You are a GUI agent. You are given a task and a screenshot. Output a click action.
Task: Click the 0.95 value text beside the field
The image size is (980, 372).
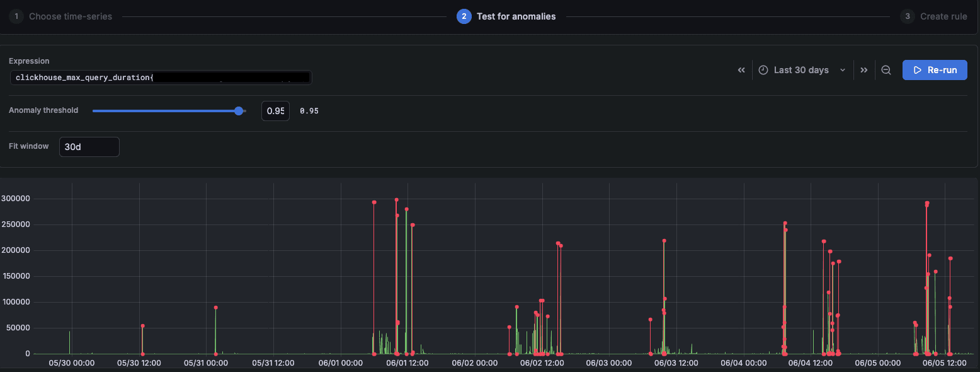[x=309, y=111]
